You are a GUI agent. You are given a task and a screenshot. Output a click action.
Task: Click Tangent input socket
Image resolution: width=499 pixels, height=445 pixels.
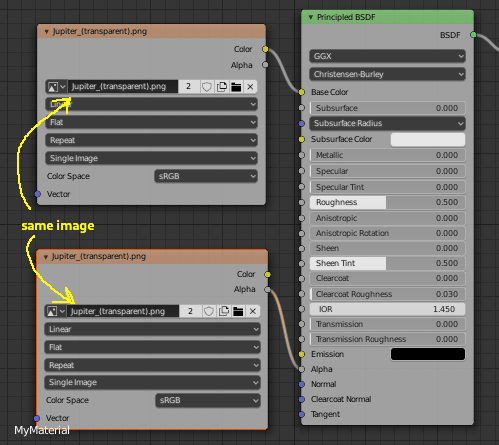tap(302, 414)
